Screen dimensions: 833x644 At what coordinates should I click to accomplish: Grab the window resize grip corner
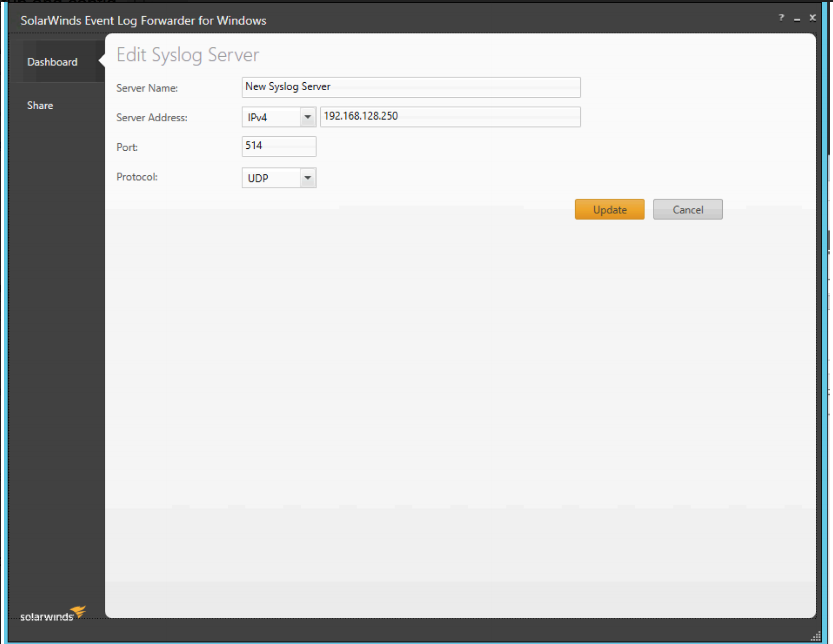(x=815, y=636)
